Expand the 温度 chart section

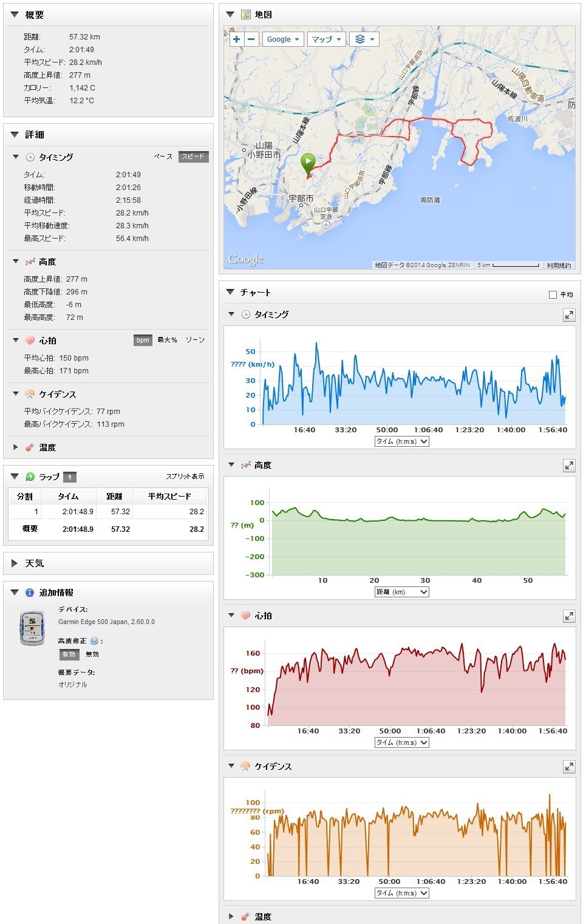(x=231, y=917)
